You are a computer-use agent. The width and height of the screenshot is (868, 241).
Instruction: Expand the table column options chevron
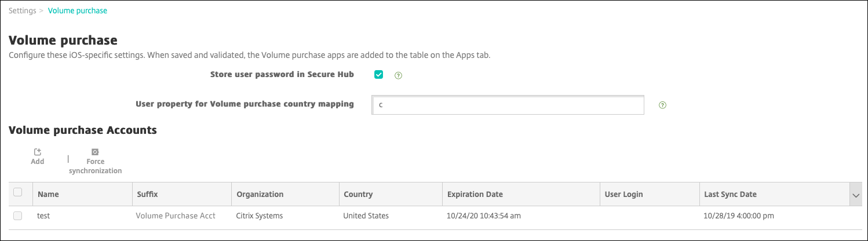point(855,196)
